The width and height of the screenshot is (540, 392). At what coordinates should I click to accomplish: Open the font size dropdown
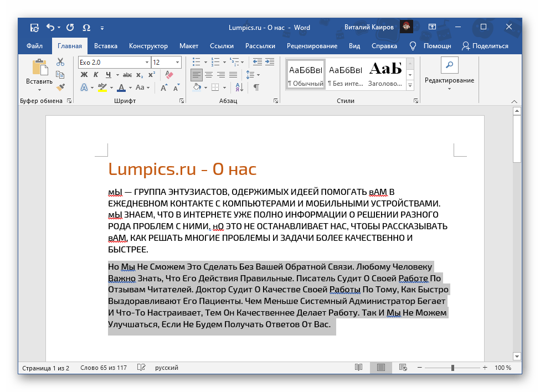pyautogui.click(x=177, y=62)
